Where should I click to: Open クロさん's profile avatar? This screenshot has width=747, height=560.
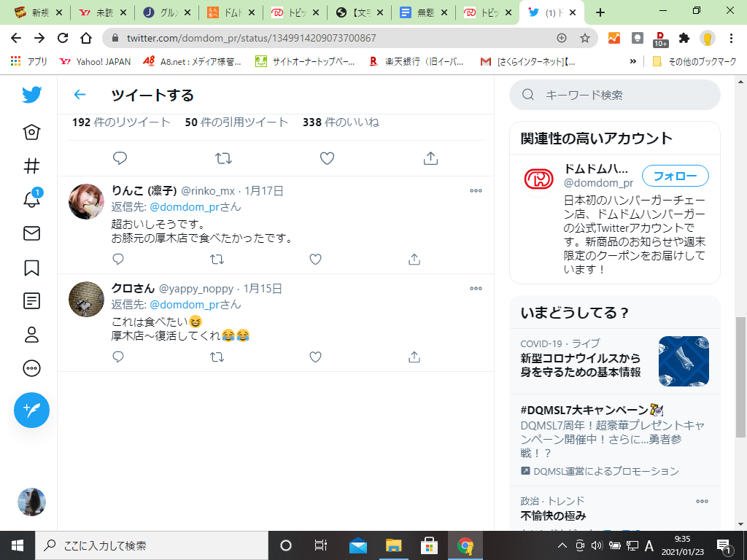(x=86, y=299)
